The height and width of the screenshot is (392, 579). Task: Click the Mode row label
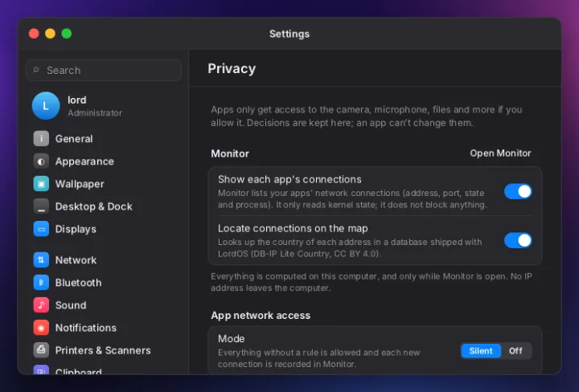coord(231,338)
